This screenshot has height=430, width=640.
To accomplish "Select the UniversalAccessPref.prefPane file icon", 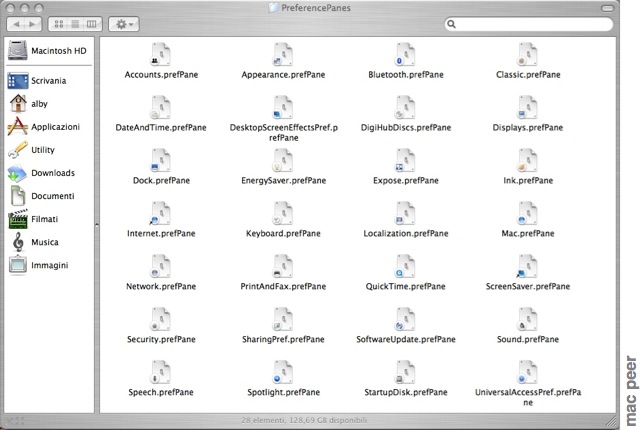I will point(527,372).
